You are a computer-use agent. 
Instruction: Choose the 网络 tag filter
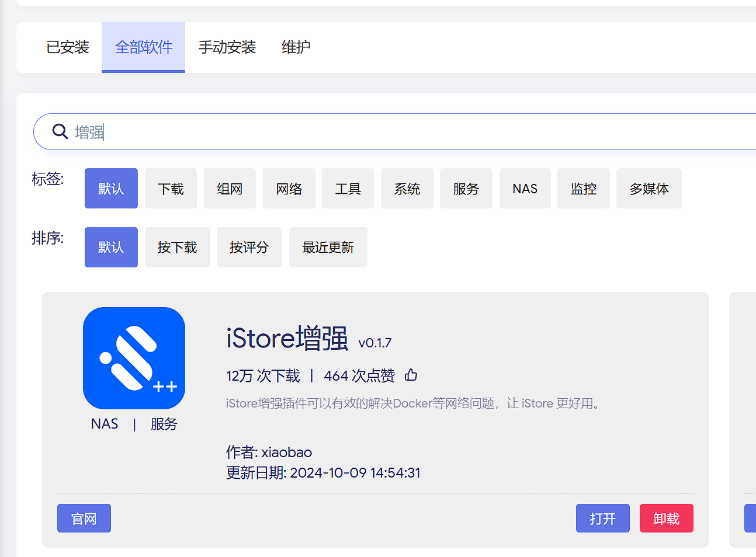pyautogui.click(x=289, y=189)
